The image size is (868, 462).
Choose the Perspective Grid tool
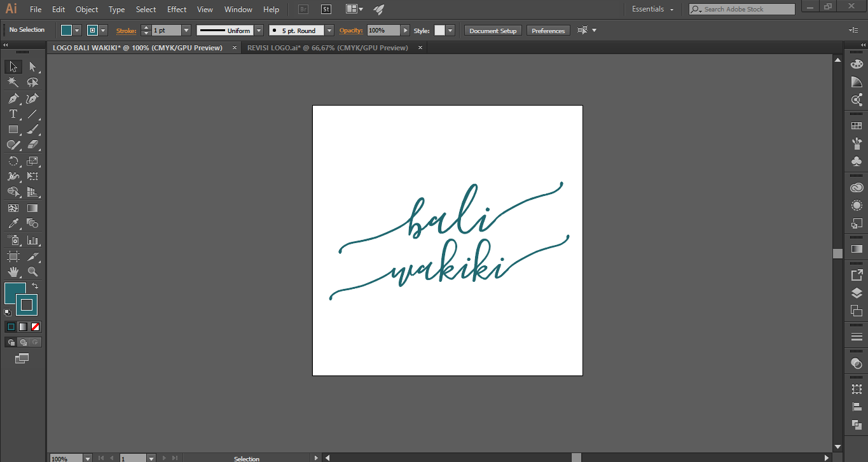click(x=33, y=192)
